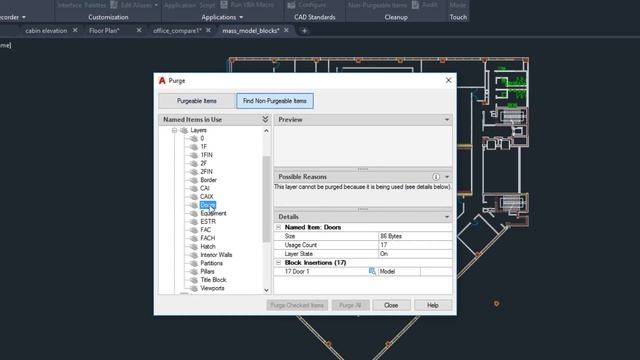Click the Customization panel title
The image size is (640, 360).
[x=108, y=17]
